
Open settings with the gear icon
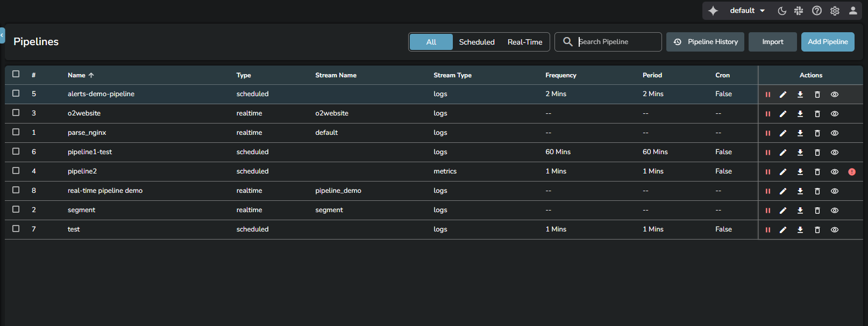click(x=835, y=11)
